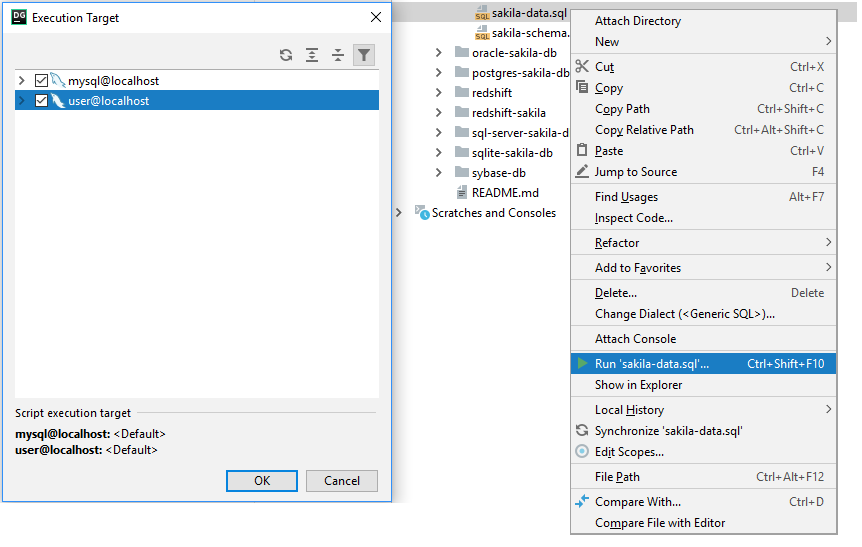Select Attach Console menu entry

[x=704, y=339]
